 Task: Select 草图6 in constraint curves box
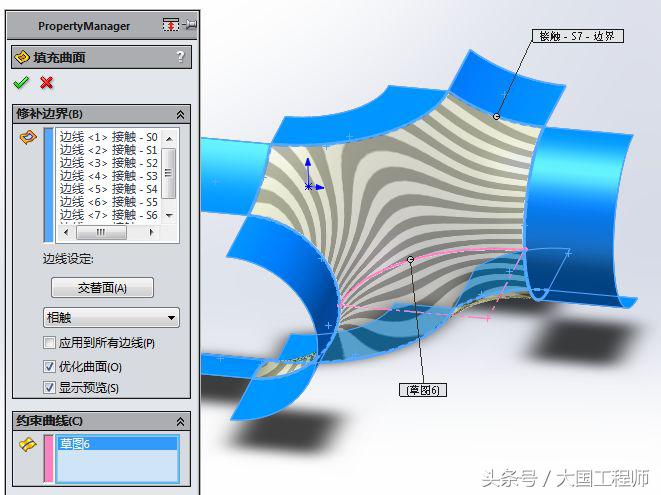click(118, 444)
